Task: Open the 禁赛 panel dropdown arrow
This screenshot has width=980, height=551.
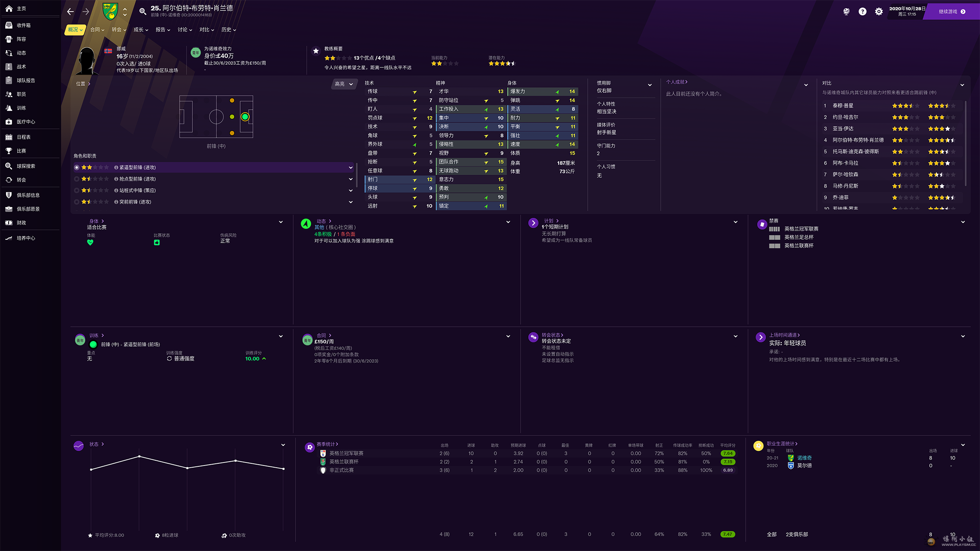Action: (963, 222)
